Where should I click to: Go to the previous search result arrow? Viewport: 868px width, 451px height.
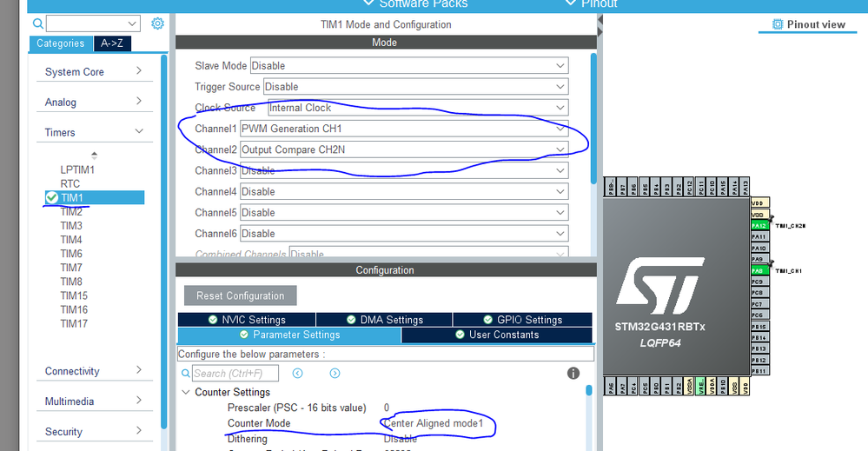click(x=298, y=373)
